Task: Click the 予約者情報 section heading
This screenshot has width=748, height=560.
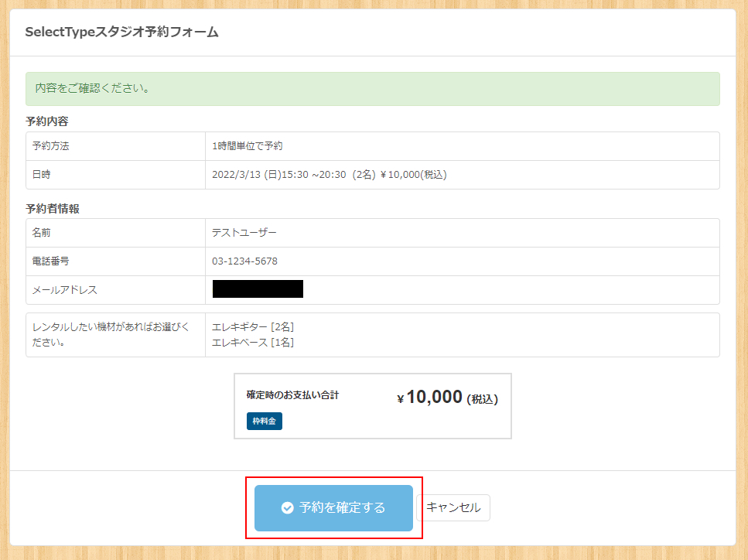Action: pyautogui.click(x=53, y=209)
